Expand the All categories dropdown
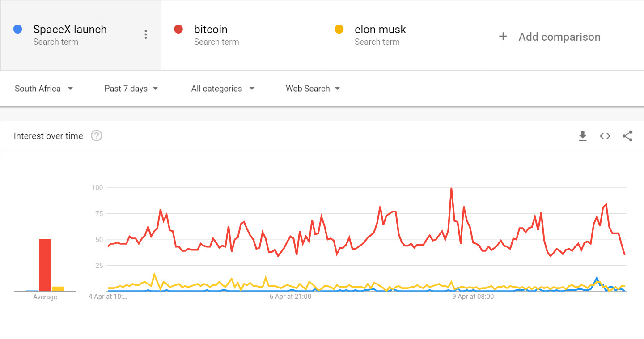 coord(222,89)
